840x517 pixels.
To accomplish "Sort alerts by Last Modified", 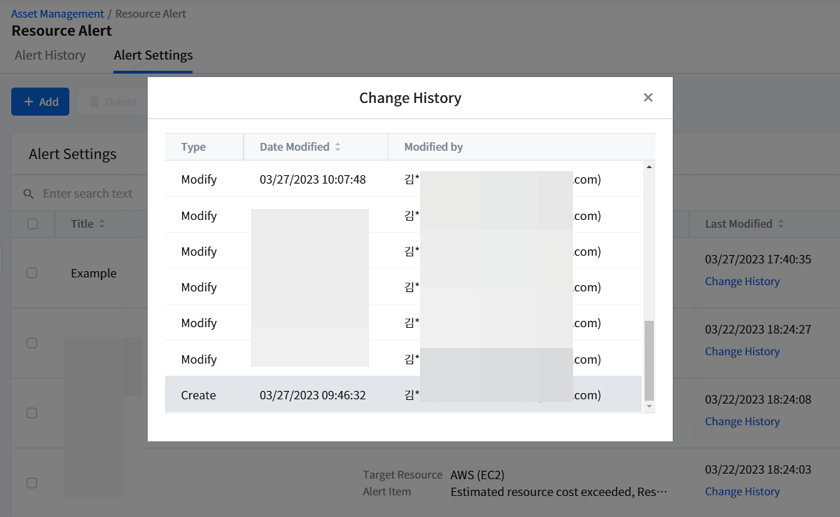I will click(781, 224).
